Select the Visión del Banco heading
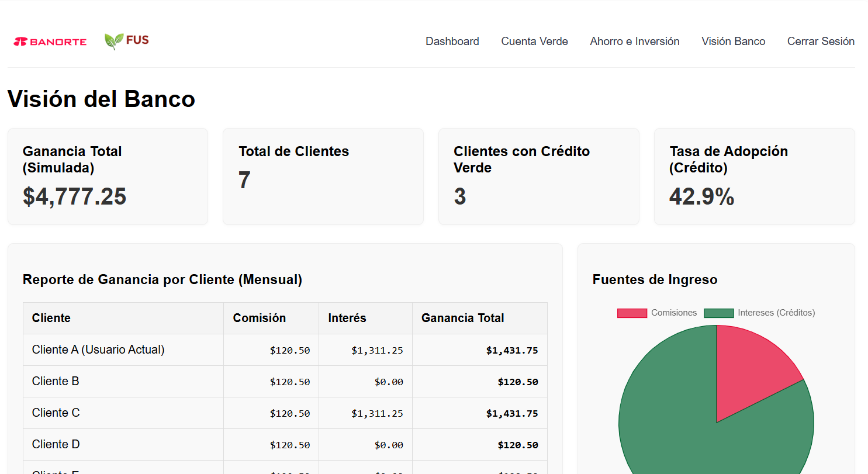 101,99
